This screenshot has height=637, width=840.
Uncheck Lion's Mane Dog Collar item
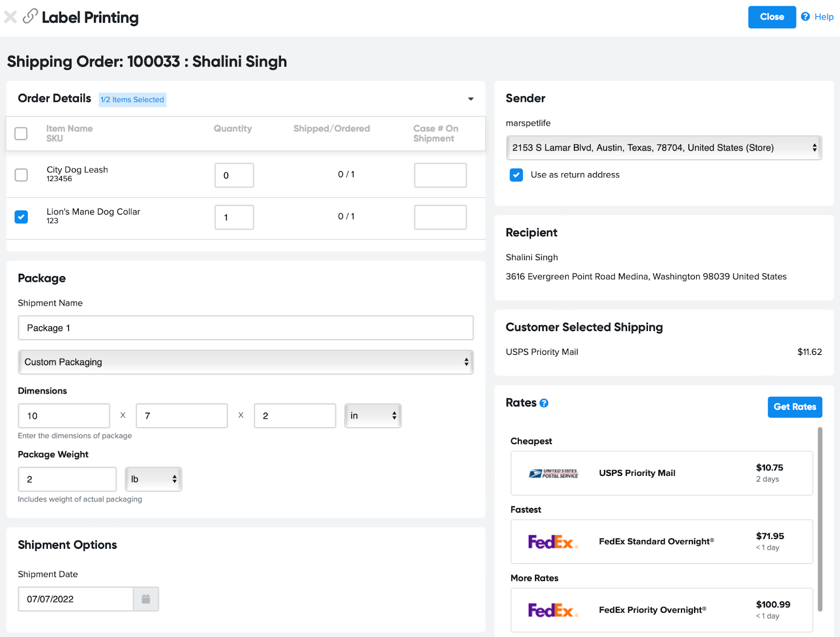click(21, 217)
